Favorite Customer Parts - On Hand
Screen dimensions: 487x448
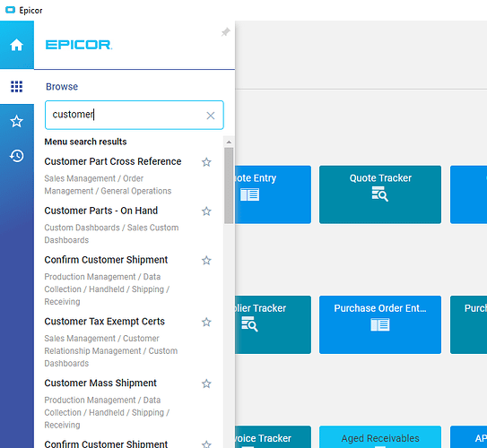[206, 211]
